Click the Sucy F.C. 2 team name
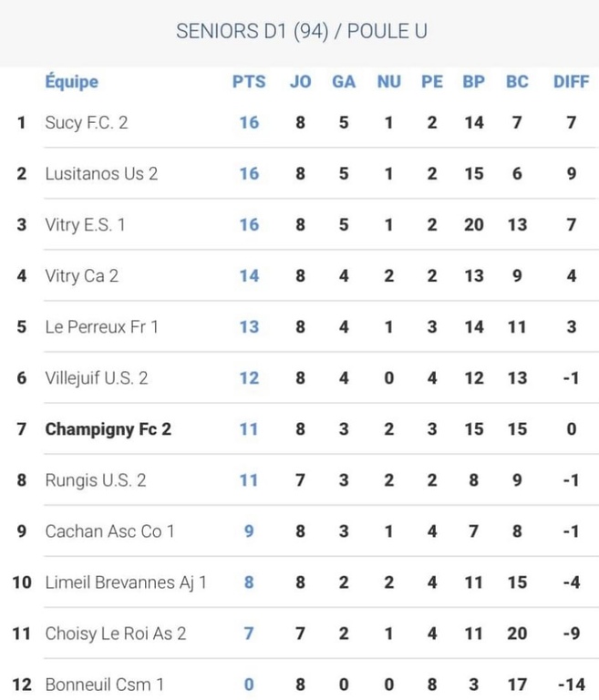Image resolution: width=599 pixels, height=700 pixels. tap(87, 122)
